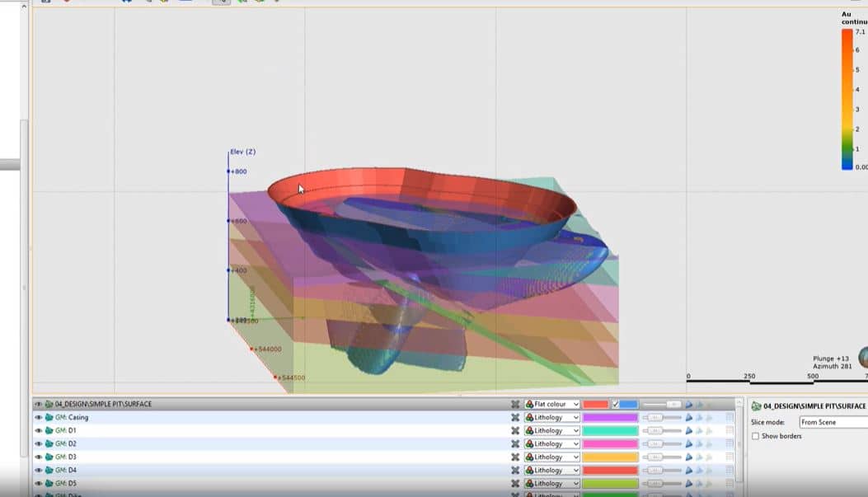868x497 pixels.
Task: Hide GM: D2 using its eye icon
Action: (x=38, y=444)
